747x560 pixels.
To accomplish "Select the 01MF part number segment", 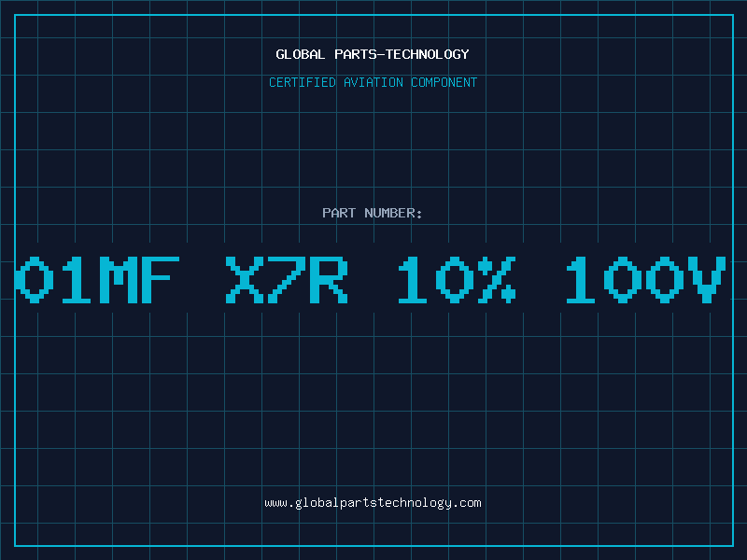I will click(97, 280).
